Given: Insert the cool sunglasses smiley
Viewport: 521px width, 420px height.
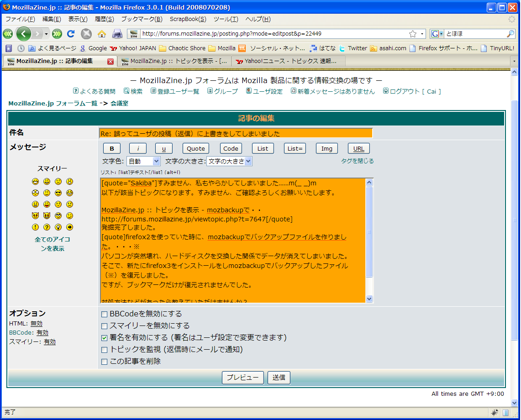Looking at the screenshot, I should pos(58,193).
